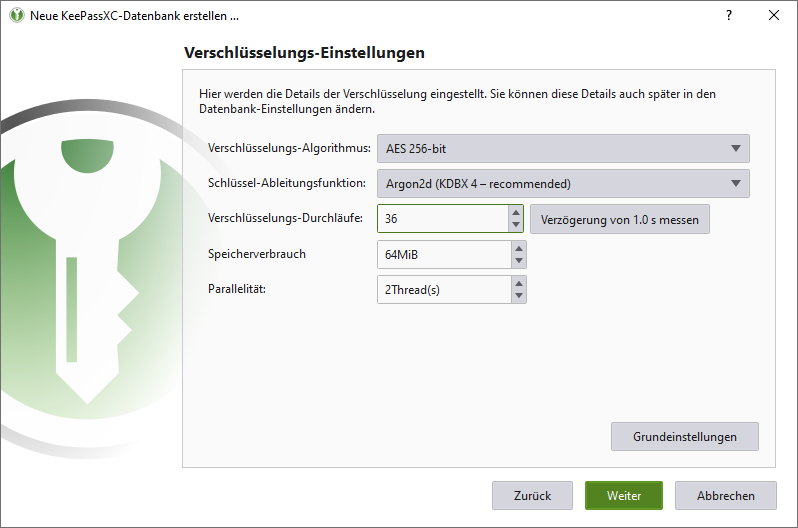Click the Verzögerung von 1.0 s messen button
The image size is (798, 528).
pyautogui.click(x=619, y=219)
